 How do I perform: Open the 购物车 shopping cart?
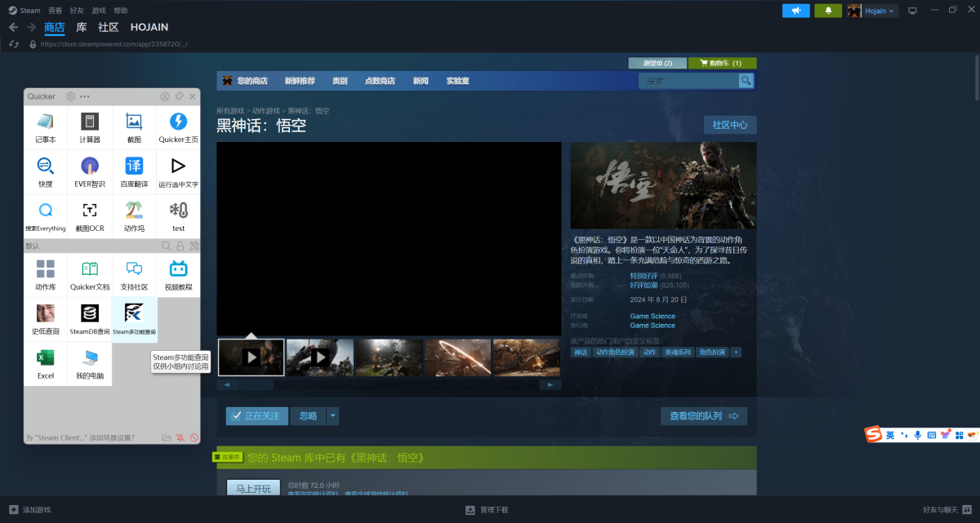point(723,63)
